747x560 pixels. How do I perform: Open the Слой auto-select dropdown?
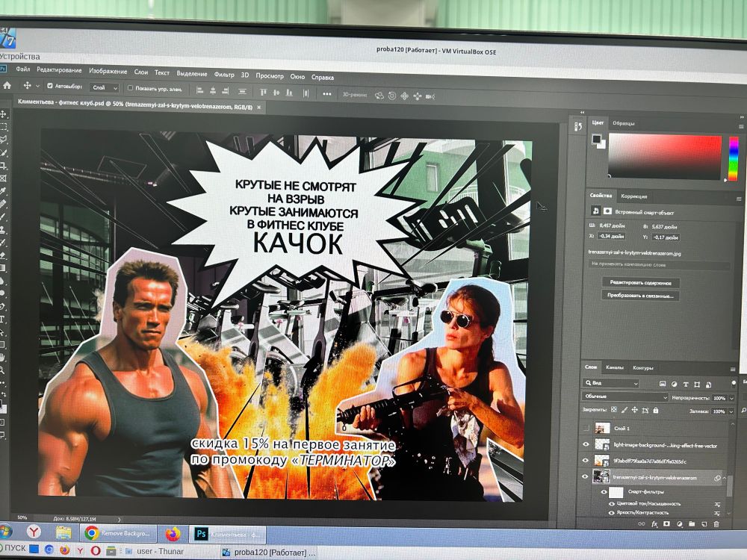click(x=105, y=87)
